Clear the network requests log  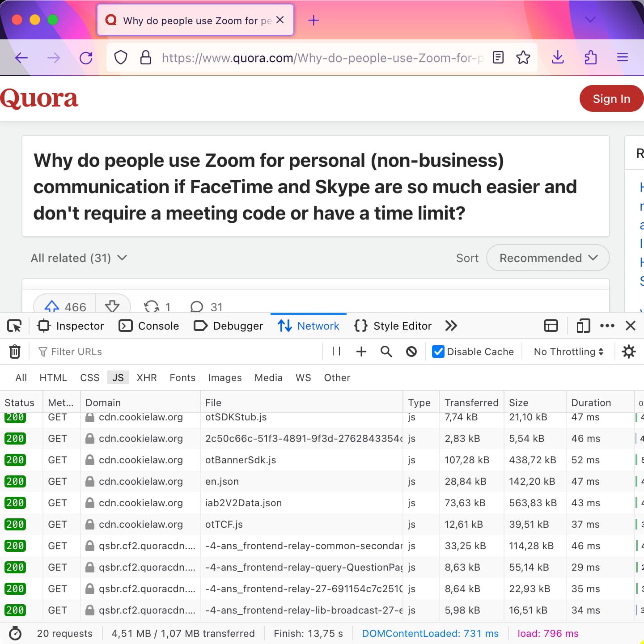point(14,352)
